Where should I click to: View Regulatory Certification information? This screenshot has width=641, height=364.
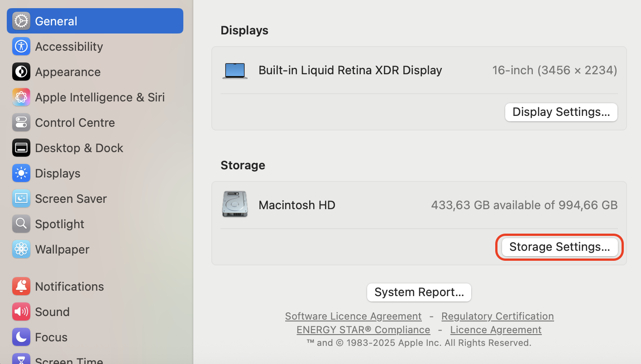point(497,316)
